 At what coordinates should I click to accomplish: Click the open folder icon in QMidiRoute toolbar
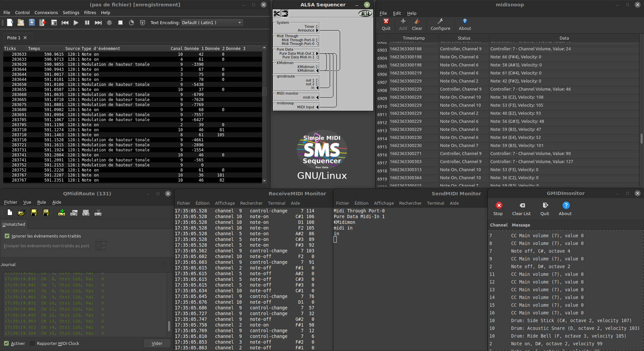pos(21,212)
